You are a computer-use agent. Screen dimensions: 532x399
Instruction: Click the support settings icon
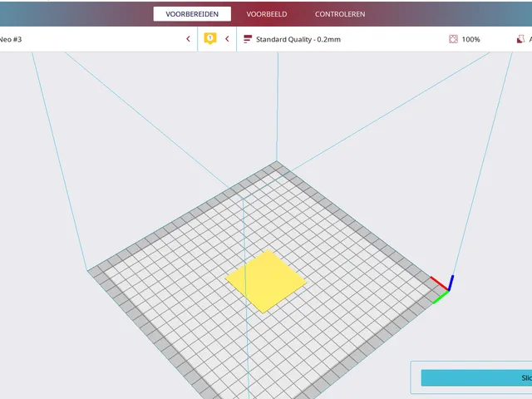coord(520,39)
